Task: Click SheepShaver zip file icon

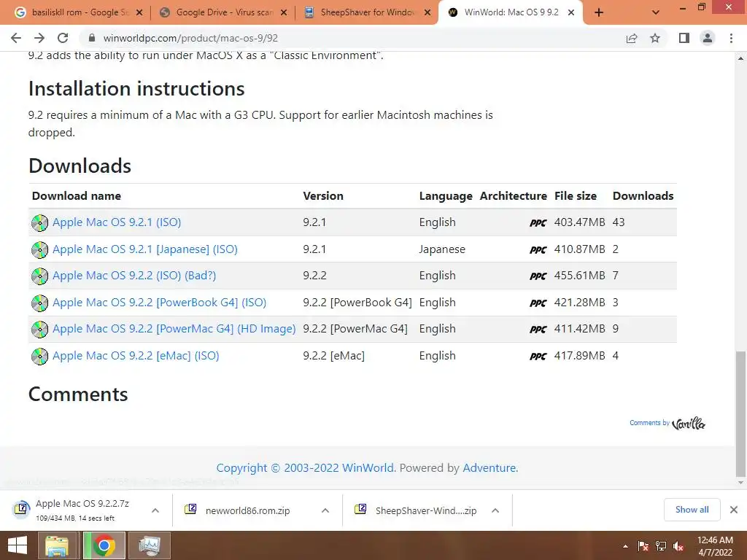Action: [x=360, y=509]
